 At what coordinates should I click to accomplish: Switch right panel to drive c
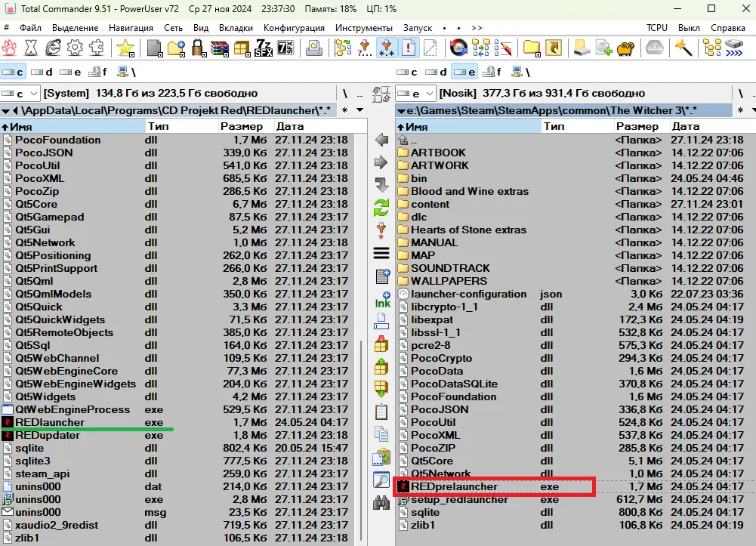pyautogui.click(x=407, y=72)
